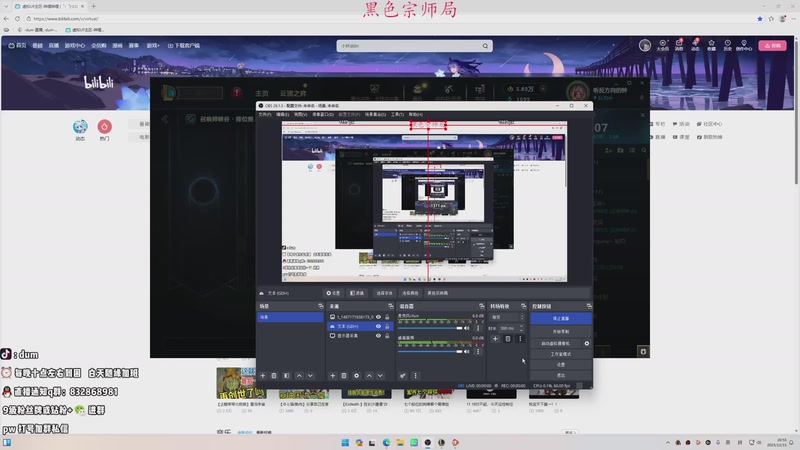Move source down in Sources panel
The width and height of the screenshot is (800, 450).
tap(380, 376)
